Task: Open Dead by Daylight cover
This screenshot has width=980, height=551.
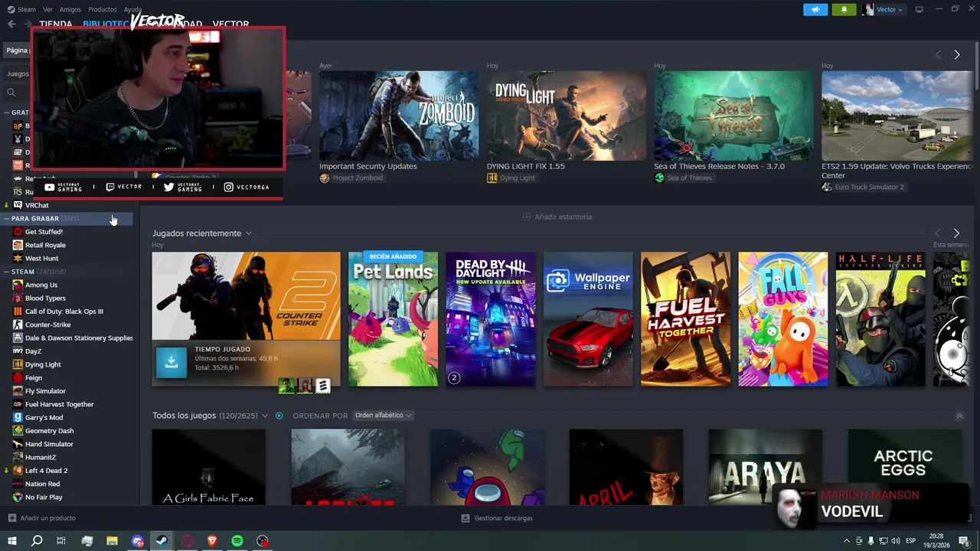Action: [491, 319]
